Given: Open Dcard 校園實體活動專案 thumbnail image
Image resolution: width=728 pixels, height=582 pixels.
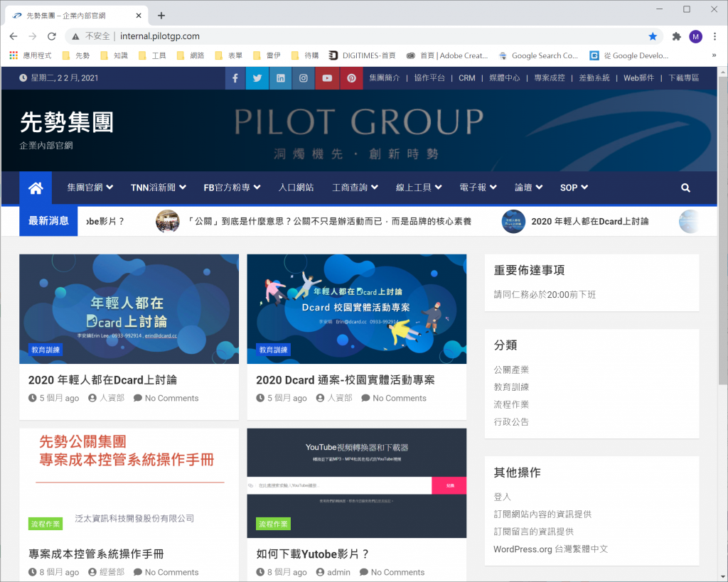Looking at the screenshot, I should pyautogui.click(x=357, y=308).
